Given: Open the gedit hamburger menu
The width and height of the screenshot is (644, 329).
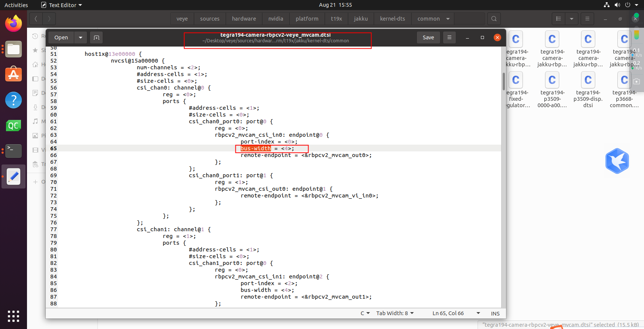Looking at the screenshot, I should click(x=449, y=37).
